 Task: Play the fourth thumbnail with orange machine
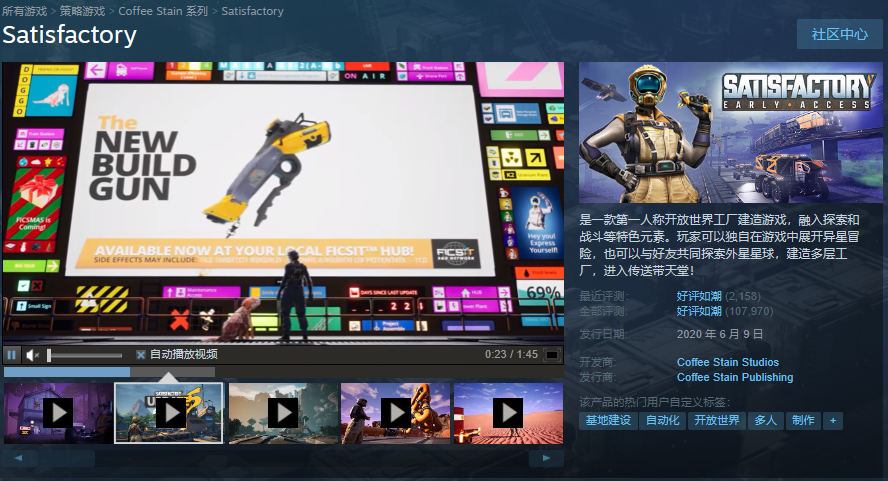pyautogui.click(x=395, y=413)
